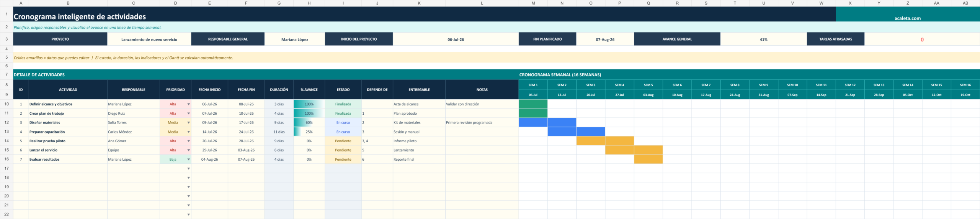This screenshot has height=219, width=980.
Task: Select responsable cell Equipo
Action: point(134,150)
